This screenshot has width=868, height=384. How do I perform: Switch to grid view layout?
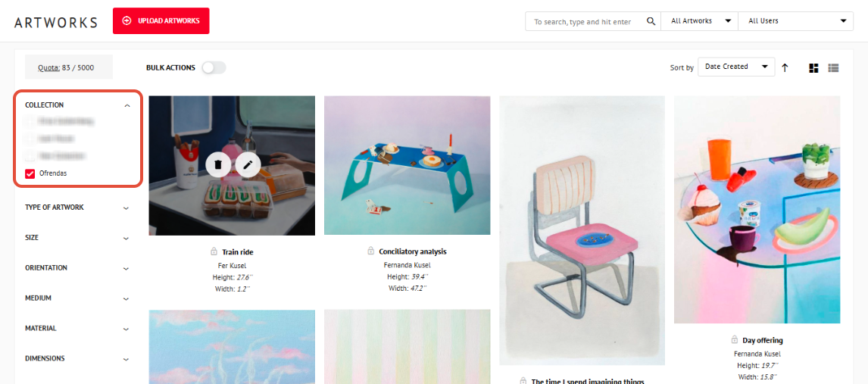(813, 68)
